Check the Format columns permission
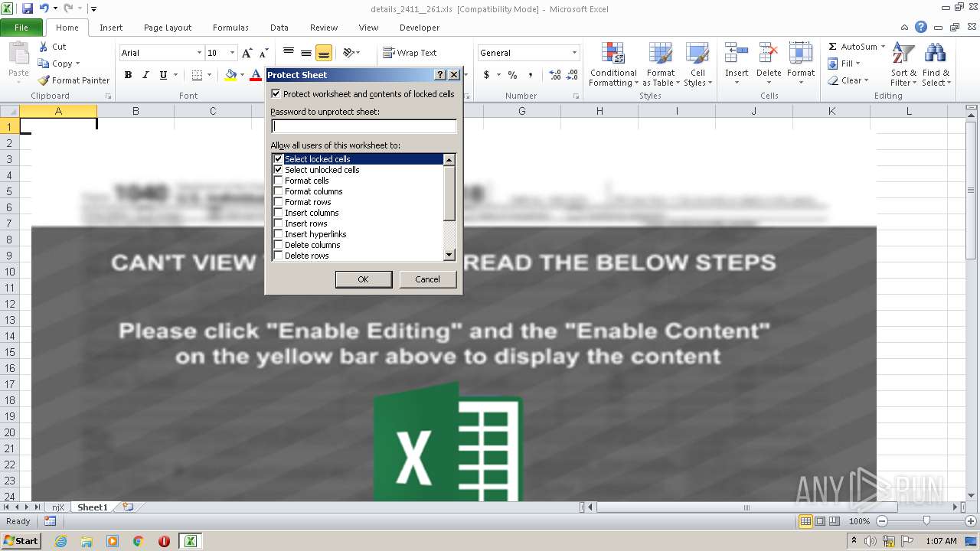Image resolution: width=980 pixels, height=551 pixels. pyautogui.click(x=279, y=191)
